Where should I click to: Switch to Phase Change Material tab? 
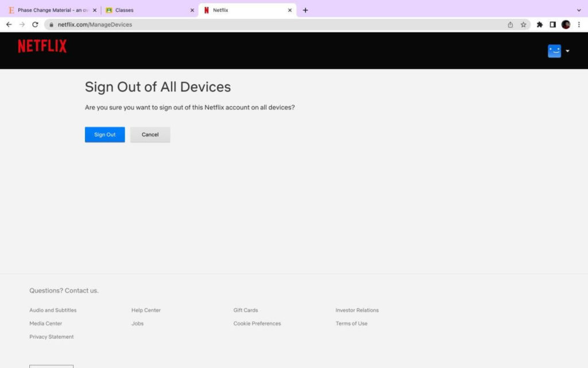52,10
